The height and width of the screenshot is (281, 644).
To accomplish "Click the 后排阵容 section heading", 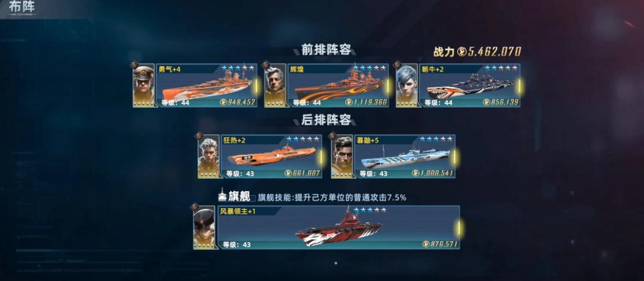I will [x=326, y=120].
